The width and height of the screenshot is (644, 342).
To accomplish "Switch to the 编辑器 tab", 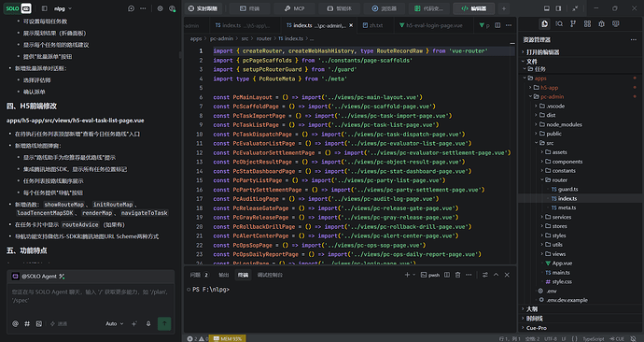I will (x=473, y=8).
